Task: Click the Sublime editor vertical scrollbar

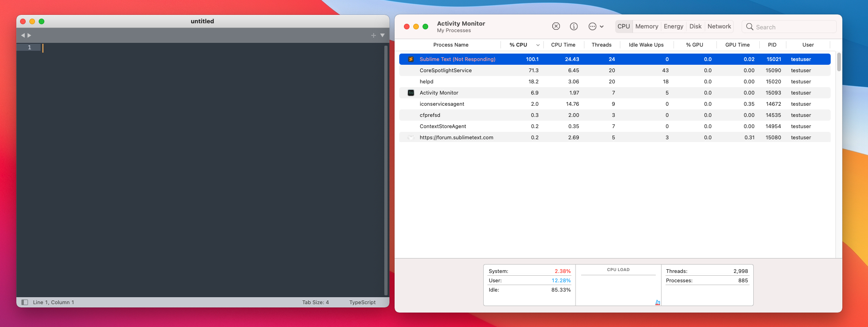Action: coord(386,170)
